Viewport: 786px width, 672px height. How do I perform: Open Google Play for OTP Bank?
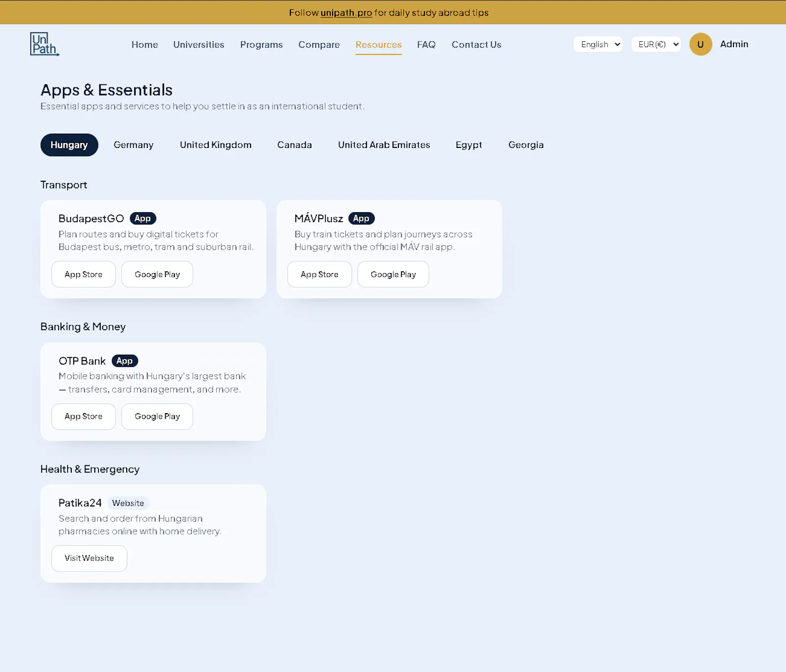(x=157, y=417)
